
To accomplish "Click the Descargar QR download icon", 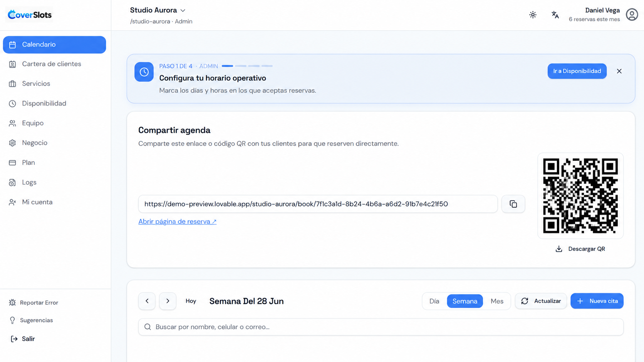I will [559, 249].
